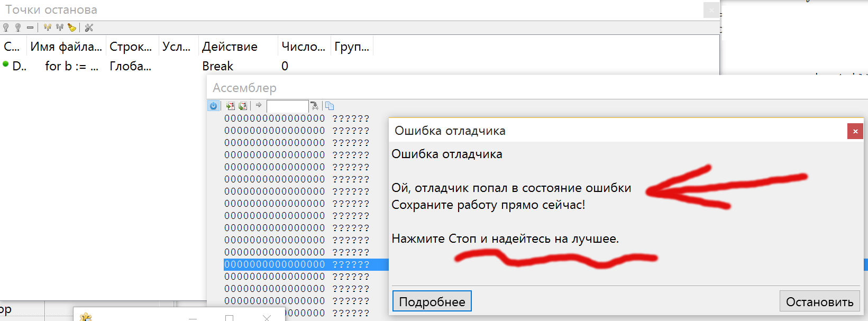
Task: Click the step-into instruction icon
Action: (x=230, y=106)
